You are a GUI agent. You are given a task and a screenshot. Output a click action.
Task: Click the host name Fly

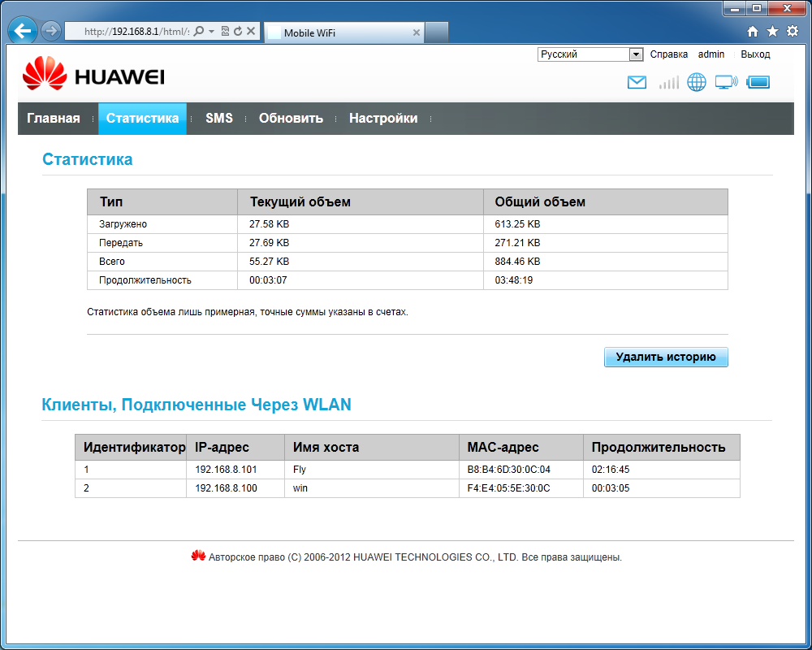point(300,470)
